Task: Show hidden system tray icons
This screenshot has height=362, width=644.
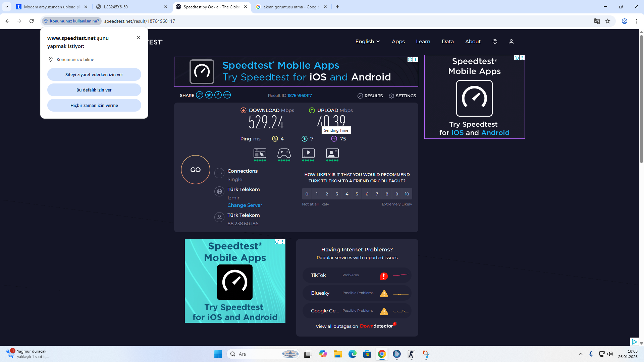Action: pyautogui.click(x=581, y=354)
